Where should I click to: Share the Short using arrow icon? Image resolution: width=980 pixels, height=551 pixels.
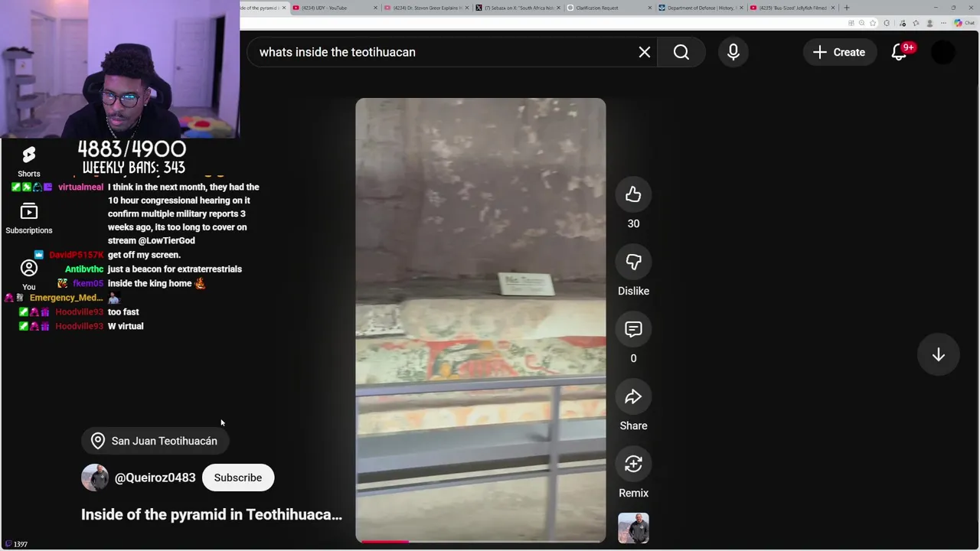(633, 396)
